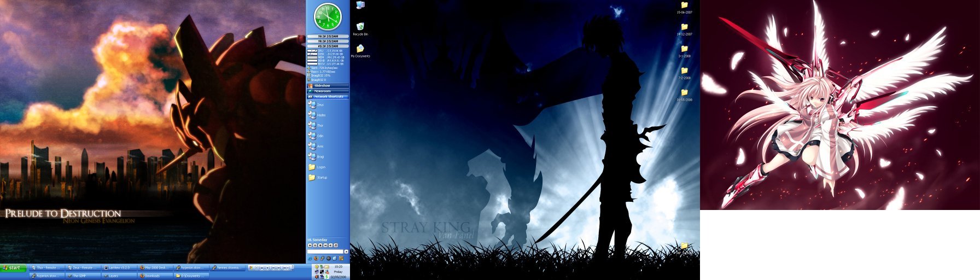
Task: Click the green analog clock widget
Action: coord(327,16)
